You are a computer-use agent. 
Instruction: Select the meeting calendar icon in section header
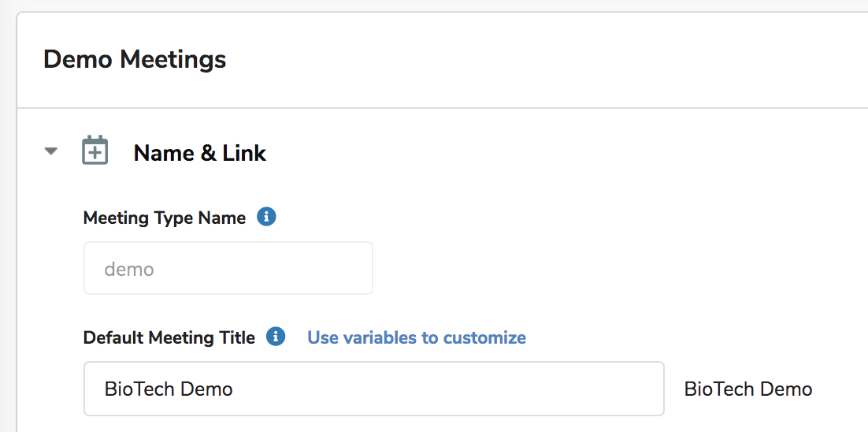(x=95, y=151)
